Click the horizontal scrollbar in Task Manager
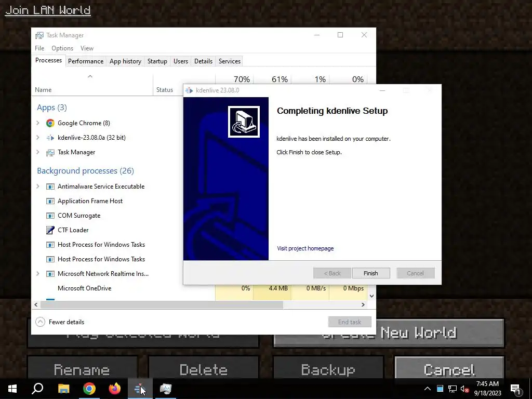The width and height of the screenshot is (532, 399). point(162,304)
